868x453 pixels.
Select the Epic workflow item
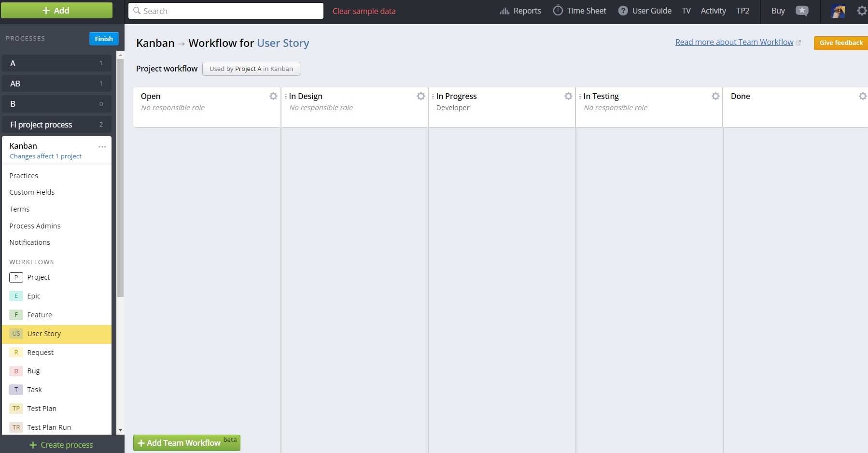34,296
